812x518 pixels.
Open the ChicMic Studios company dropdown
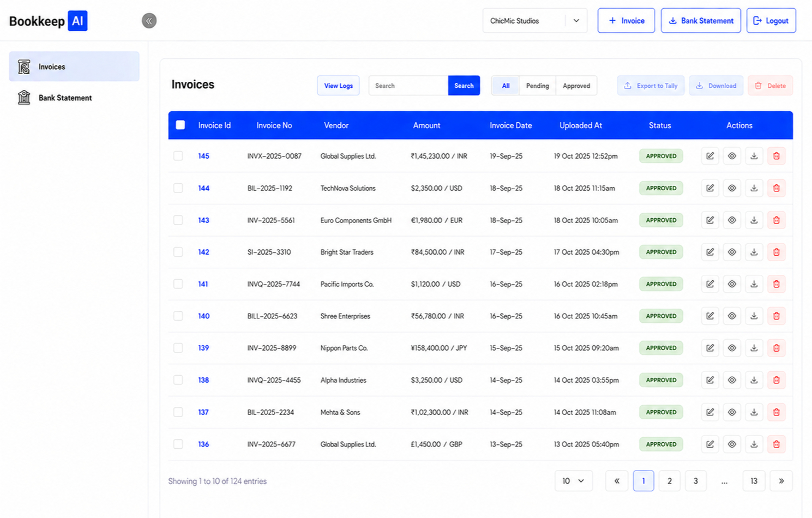[x=534, y=21]
